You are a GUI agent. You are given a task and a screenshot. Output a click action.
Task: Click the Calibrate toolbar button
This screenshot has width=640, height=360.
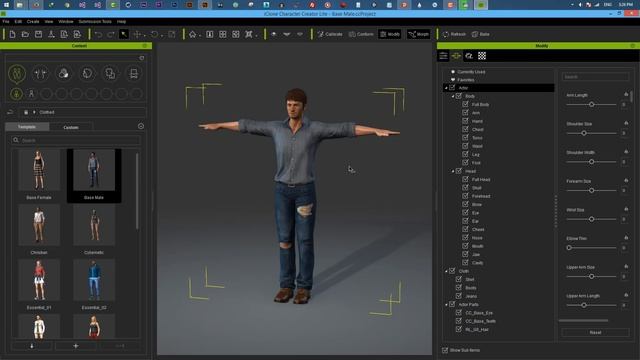330,34
